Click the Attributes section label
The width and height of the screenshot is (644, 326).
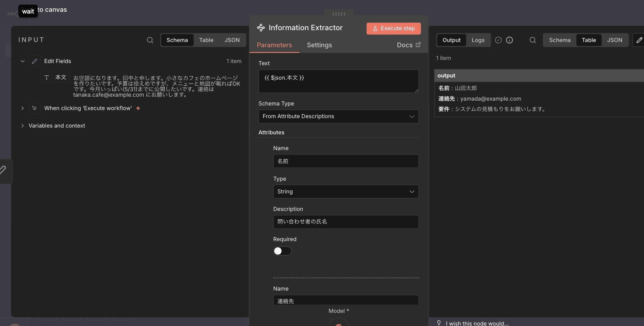click(x=271, y=132)
